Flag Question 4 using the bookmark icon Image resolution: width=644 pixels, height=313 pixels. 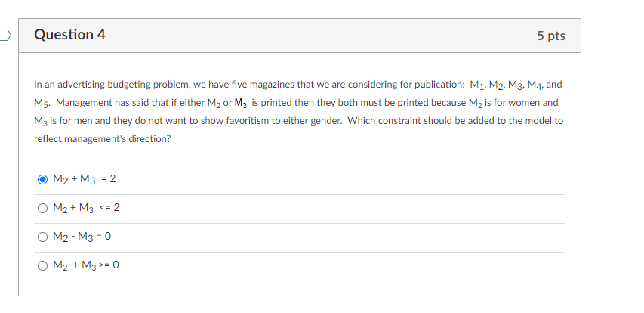5,35
